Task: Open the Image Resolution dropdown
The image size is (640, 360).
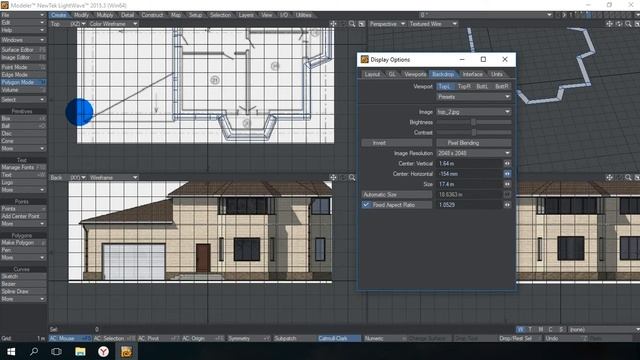Action: pyautogui.click(x=473, y=153)
